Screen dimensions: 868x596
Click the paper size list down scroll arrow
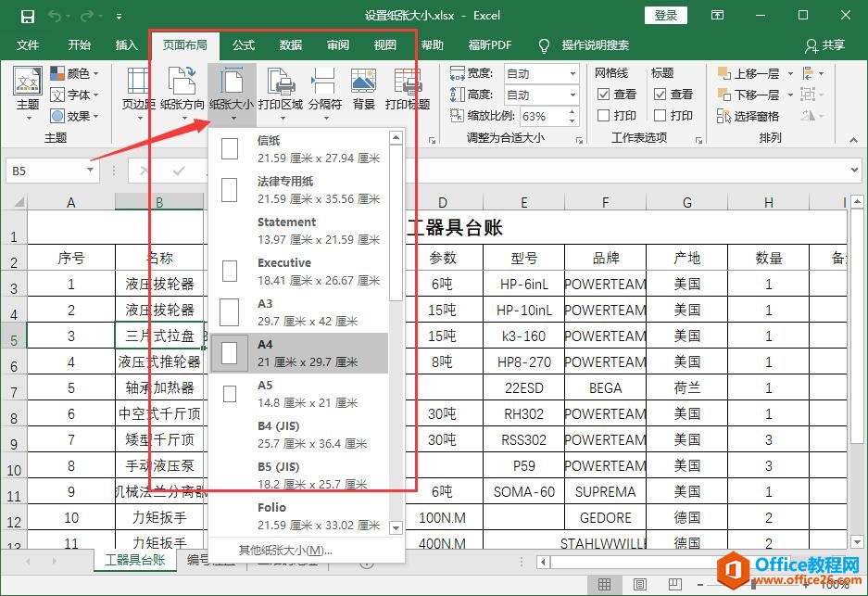396,527
